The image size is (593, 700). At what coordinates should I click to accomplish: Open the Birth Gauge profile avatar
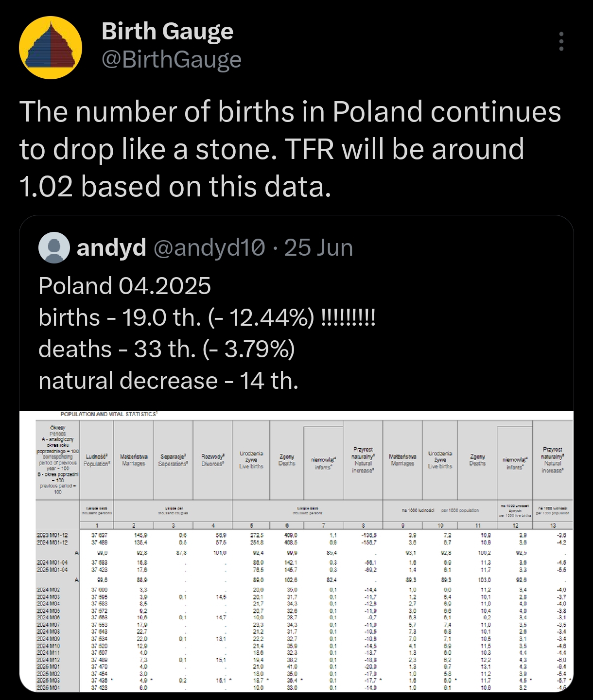coord(51,48)
